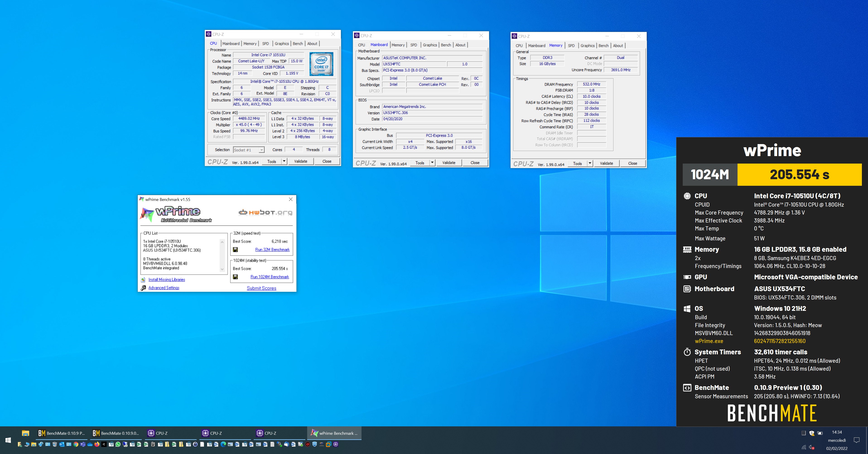Expand Tools arrow in Mainboard tab window
Image resolution: width=868 pixels, height=454 pixels.
[x=432, y=162]
